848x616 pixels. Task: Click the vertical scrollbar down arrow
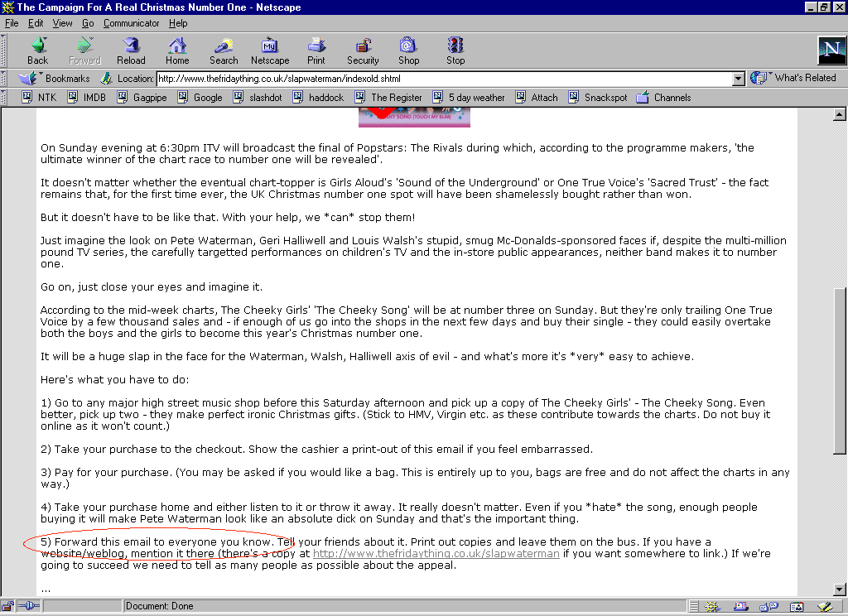pyautogui.click(x=840, y=590)
